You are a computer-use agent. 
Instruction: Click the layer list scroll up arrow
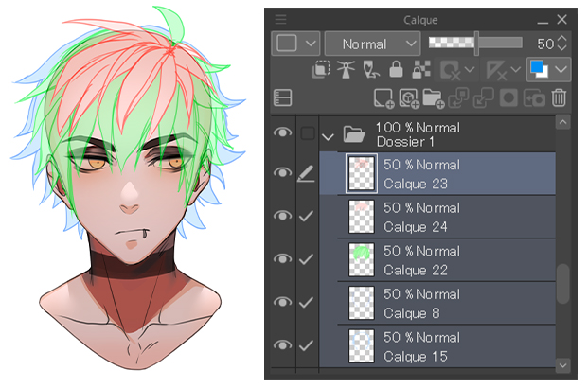coord(562,122)
